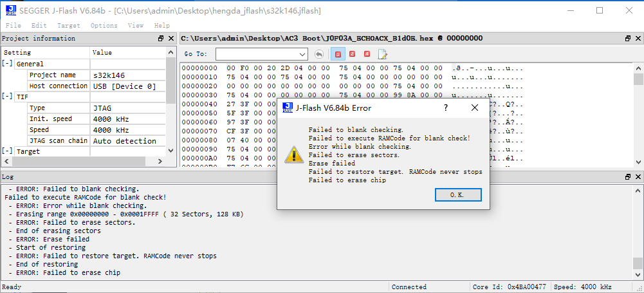Click hex view scroll up arrow
The height and width of the screenshot is (293, 644).
638,68
